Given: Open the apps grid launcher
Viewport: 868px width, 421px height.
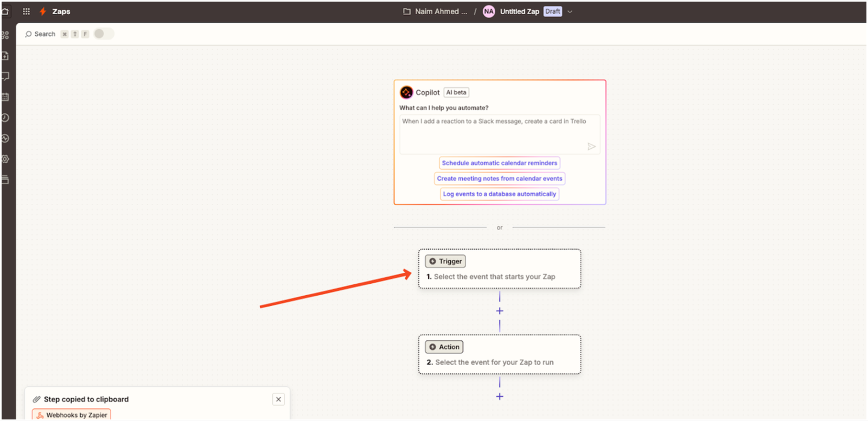Looking at the screenshot, I should click(26, 11).
